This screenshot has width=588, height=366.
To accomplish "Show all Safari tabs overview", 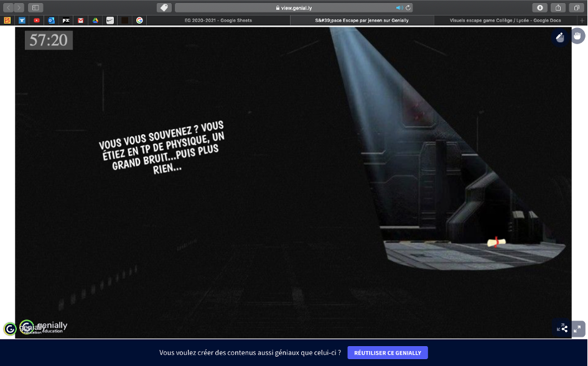I will click(576, 7).
